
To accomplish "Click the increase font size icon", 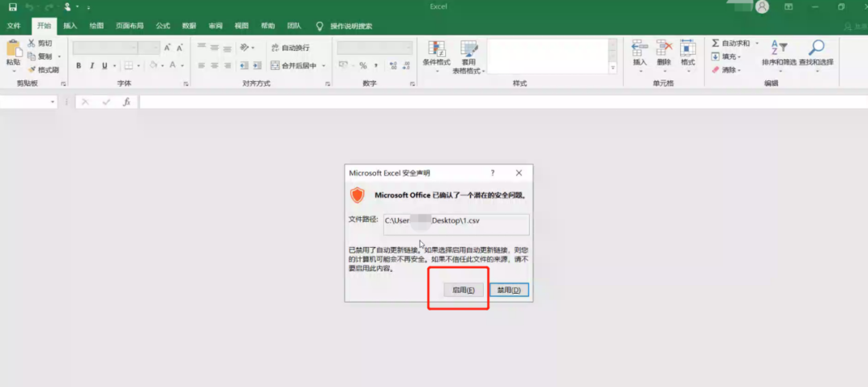I will (167, 47).
